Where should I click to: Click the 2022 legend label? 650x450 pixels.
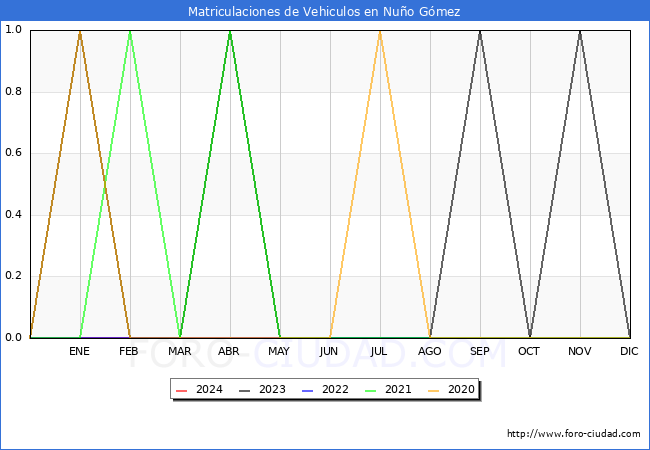point(335,389)
